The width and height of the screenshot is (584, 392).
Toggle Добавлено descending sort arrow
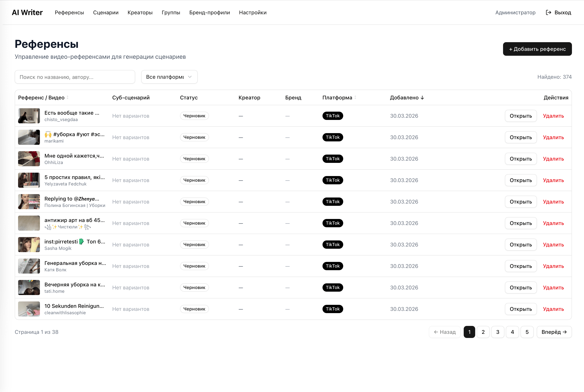pos(422,98)
